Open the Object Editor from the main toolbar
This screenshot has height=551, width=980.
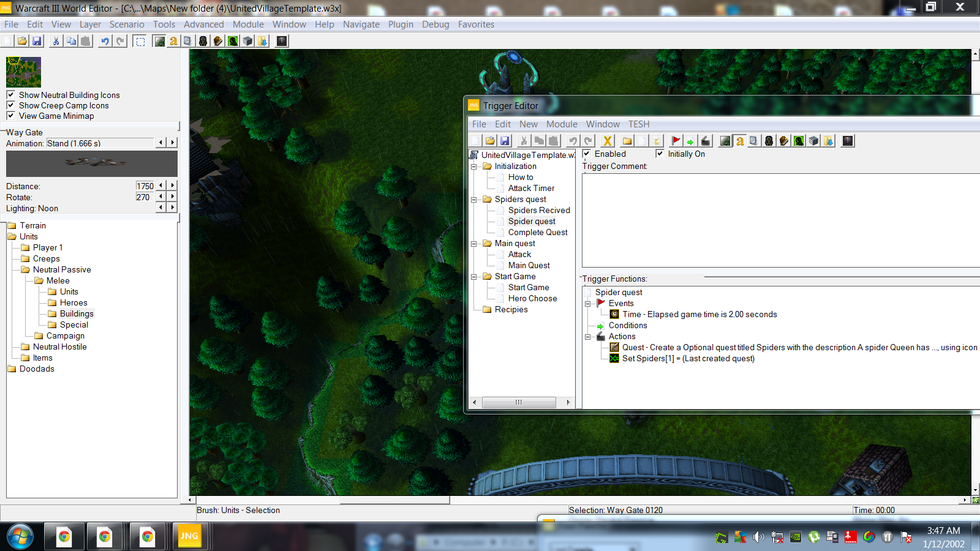(203, 41)
